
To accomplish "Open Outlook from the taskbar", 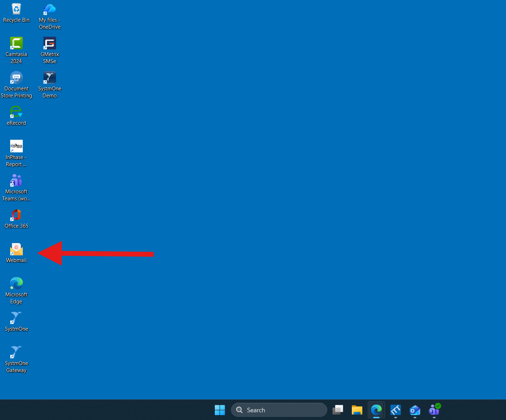I will click(415, 410).
